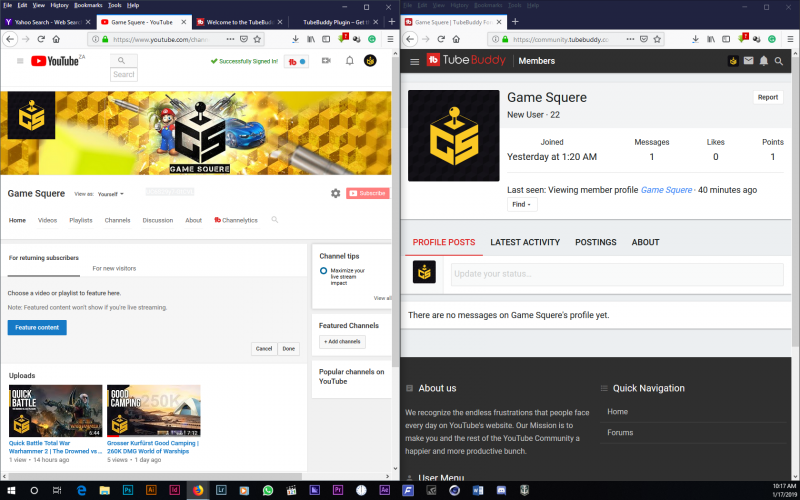The height and width of the screenshot is (500, 800).
Task: Open the TubeBuddy forum inbox envelope
Action: [748, 61]
